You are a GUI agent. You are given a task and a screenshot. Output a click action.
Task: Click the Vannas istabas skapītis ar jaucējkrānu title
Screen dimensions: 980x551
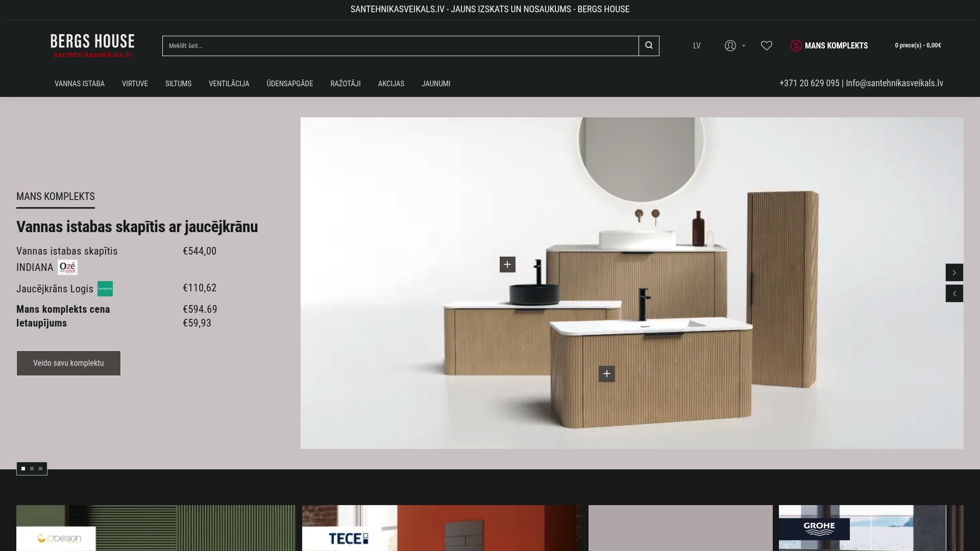(x=137, y=227)
